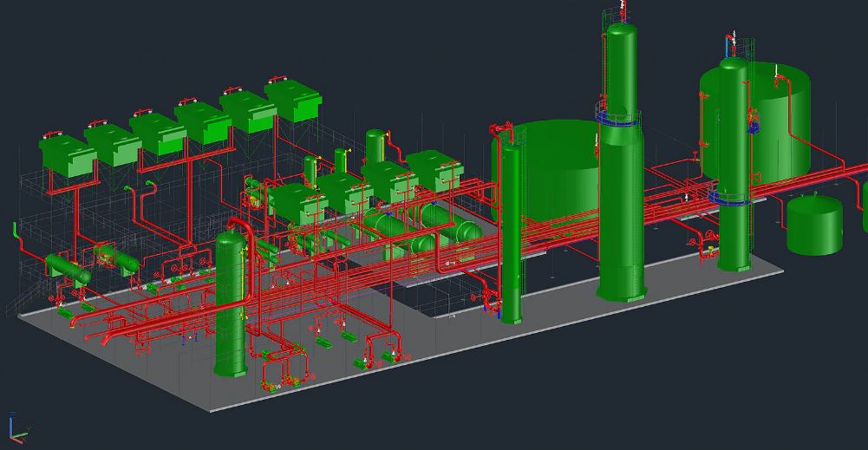Pick the small short green tank beside the slab
This screenshot has width=868, height=450.
[815, 225]
